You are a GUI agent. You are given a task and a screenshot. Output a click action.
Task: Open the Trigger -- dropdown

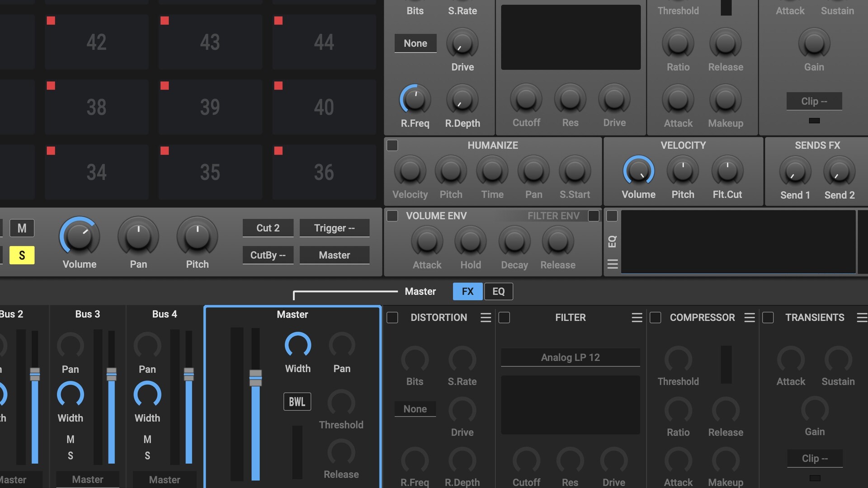point(335,228)
